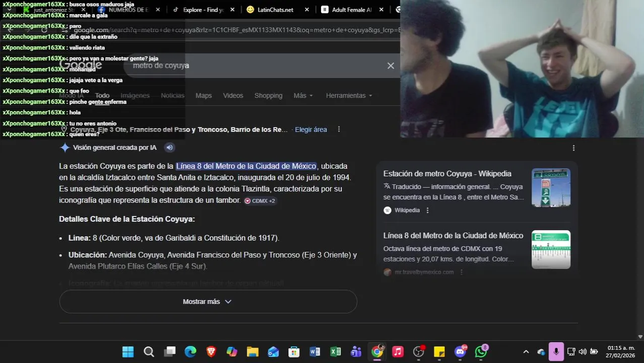Select the Imágenes search tab
Image resolution: width=644 pixels, height=363 pixels.
tap(135, 95)
